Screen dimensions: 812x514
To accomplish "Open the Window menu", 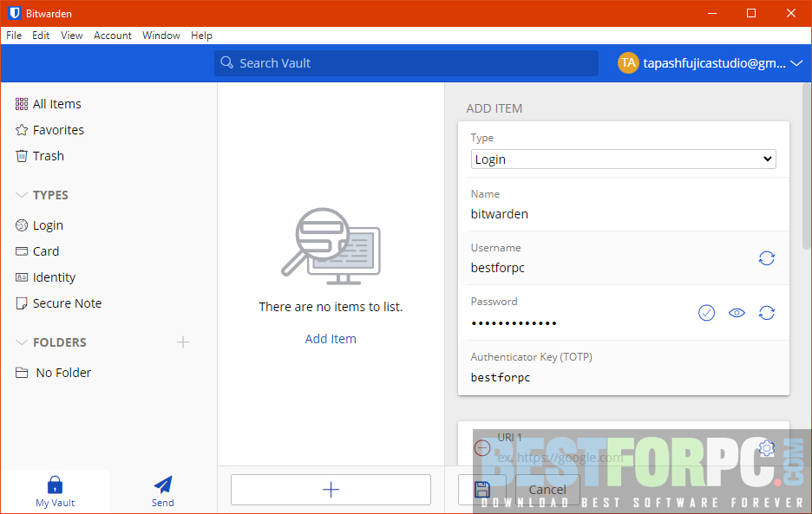I will [161, 36].
